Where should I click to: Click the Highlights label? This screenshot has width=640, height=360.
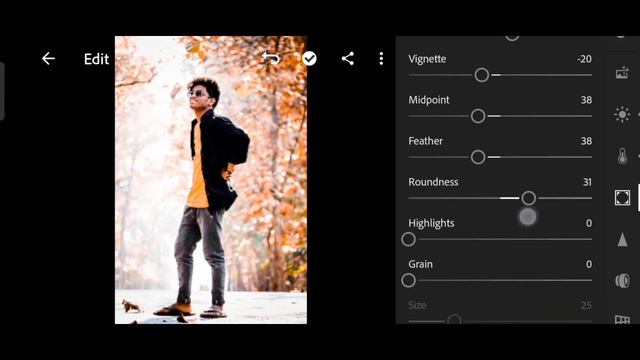point(431,223)
